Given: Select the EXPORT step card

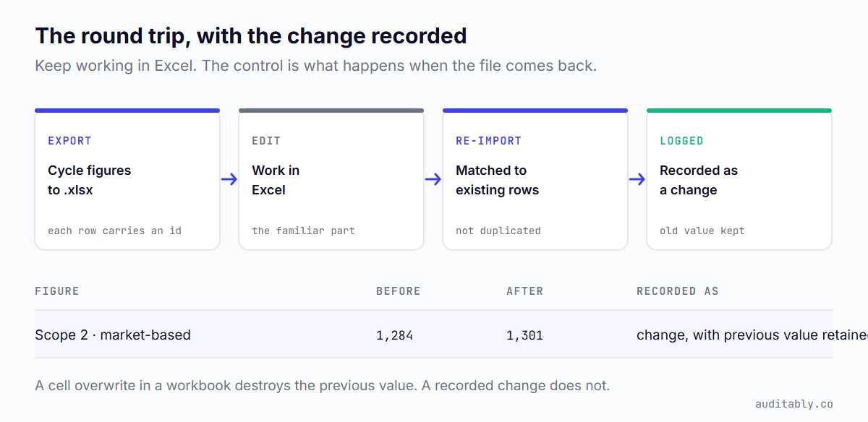Looking at the screenshot, I should pyautogui.click(x=127, y=179).
